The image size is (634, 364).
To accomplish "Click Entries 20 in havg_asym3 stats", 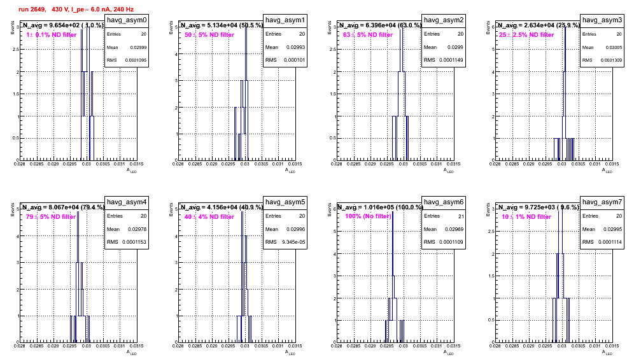I will pos(602,34).
